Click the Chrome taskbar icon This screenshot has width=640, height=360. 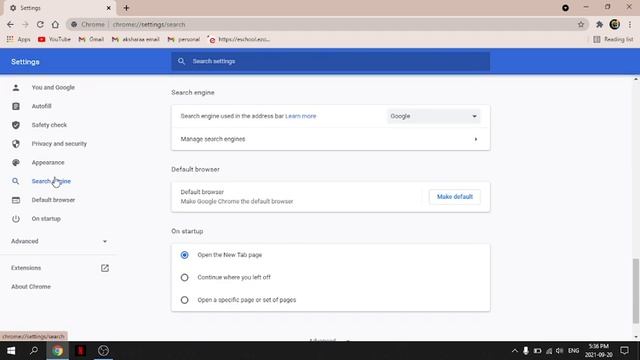[58, 351]
